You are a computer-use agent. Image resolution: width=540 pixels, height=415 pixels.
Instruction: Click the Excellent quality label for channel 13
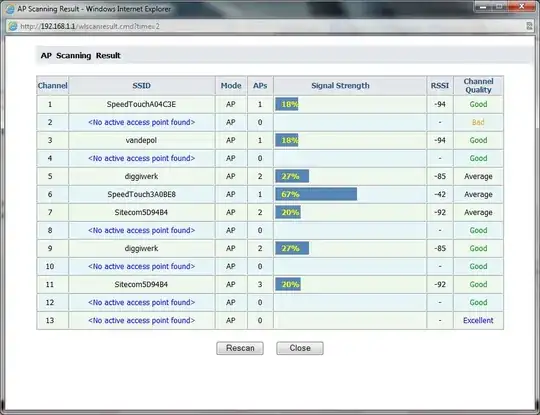pos(478,320)
